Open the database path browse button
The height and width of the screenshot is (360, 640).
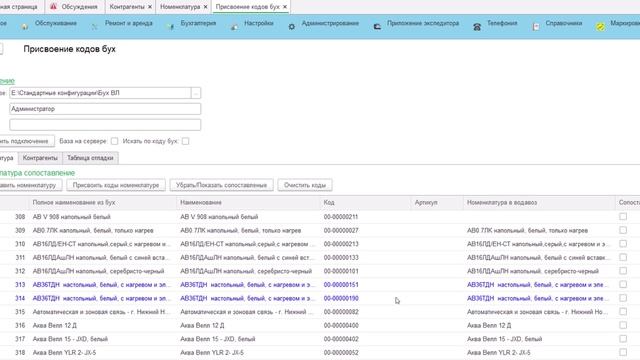(196, 93)
